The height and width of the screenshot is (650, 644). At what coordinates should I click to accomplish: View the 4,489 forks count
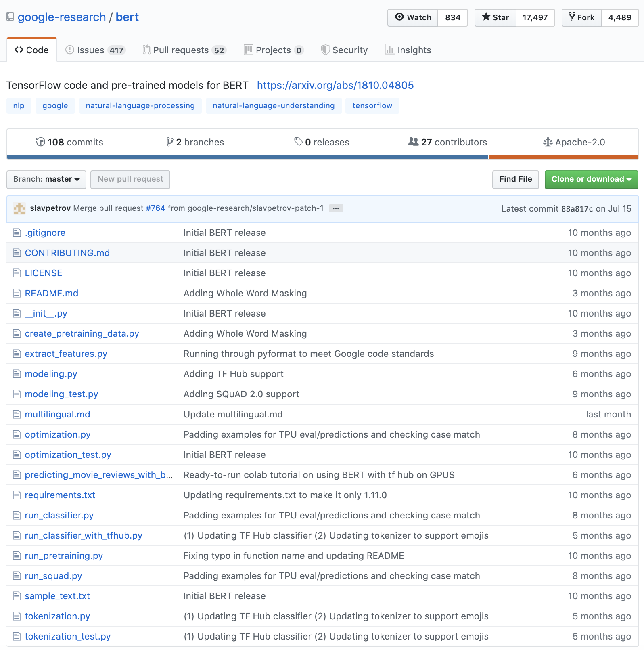(620, 18)
